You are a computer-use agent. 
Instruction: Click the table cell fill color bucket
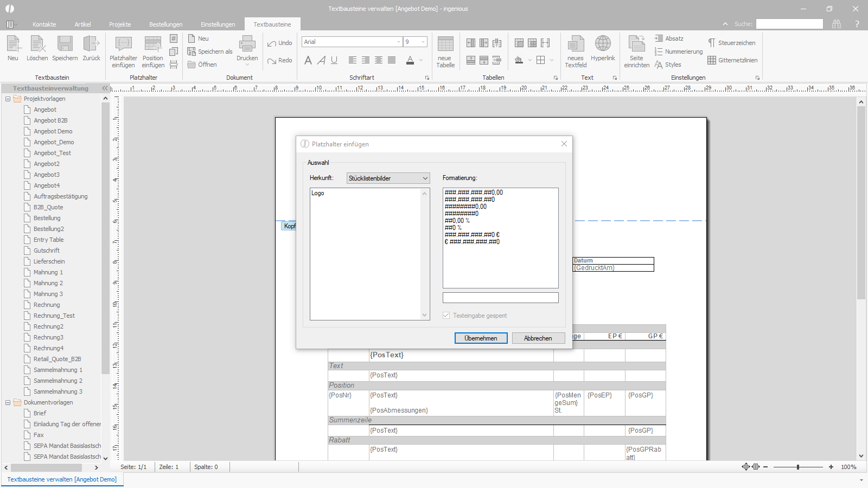point(519,60)
